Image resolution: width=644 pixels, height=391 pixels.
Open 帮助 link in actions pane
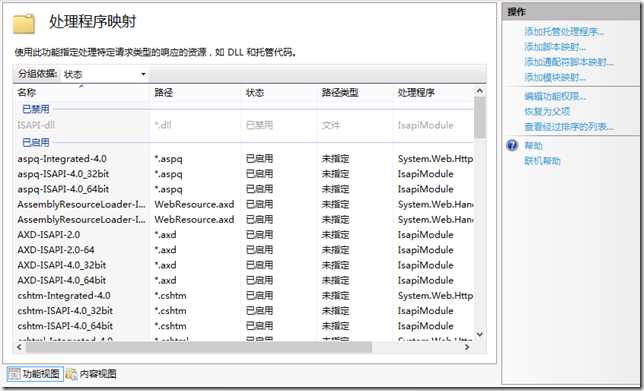(533, 146)
